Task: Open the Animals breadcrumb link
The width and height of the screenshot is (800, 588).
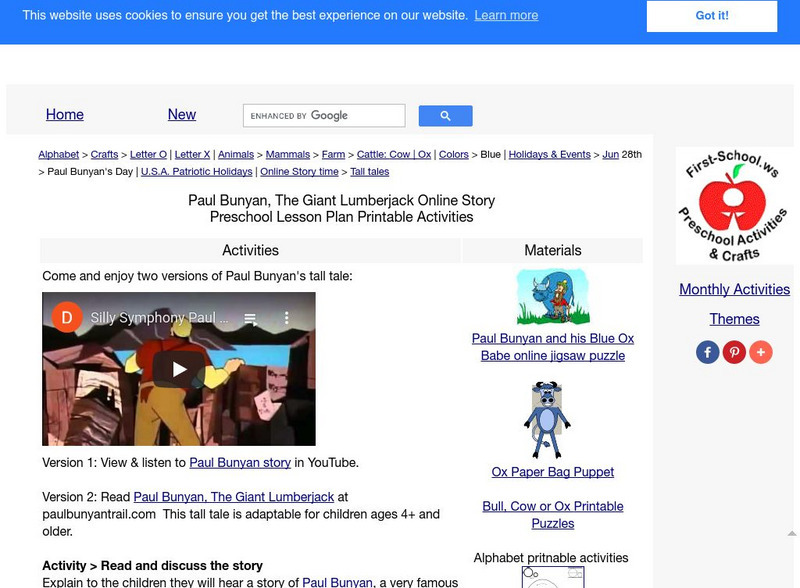Action: coord(236,155)
